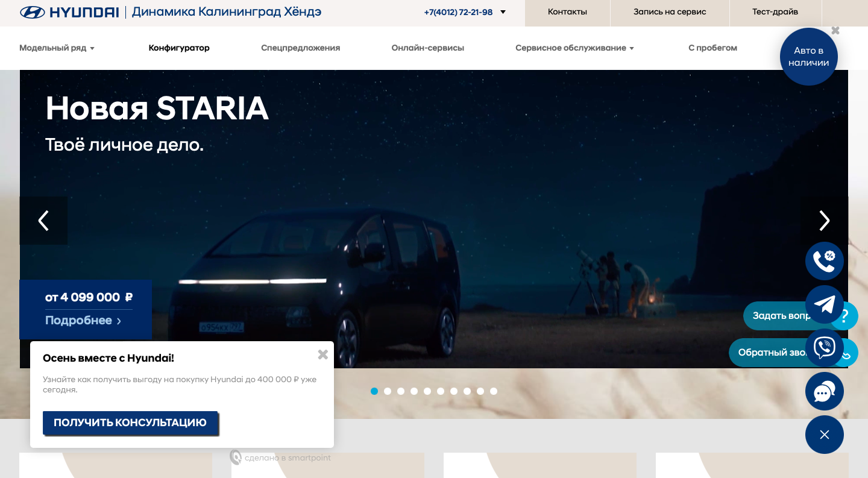Collapse the floating contact widget with the X button
The width and height of the screenshot is (868, 478).
coord(824,435)
